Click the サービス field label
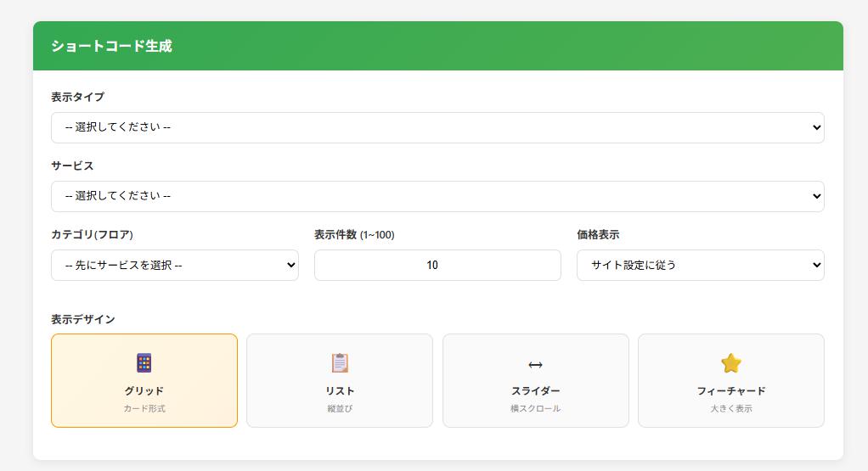 click(x=72, y=166)
